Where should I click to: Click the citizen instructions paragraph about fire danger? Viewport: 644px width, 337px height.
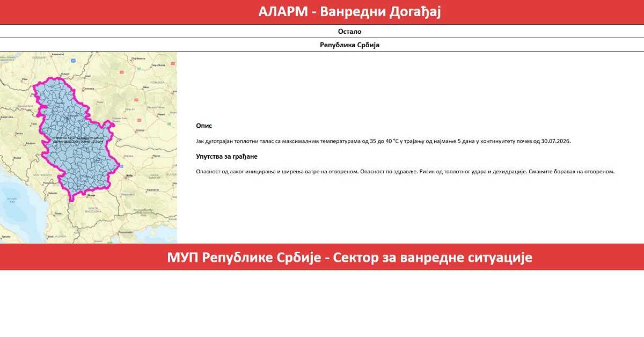point(405,172)
